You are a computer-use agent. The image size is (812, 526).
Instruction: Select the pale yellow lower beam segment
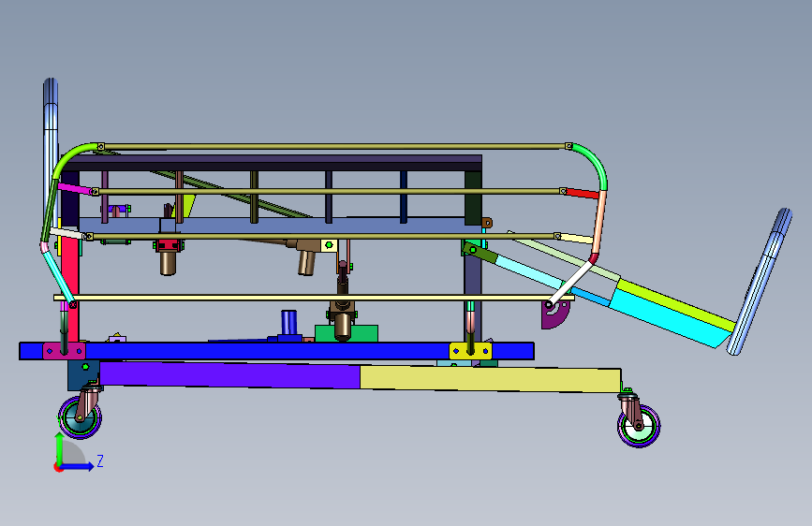pyautogui.click(x=491, y=379)
